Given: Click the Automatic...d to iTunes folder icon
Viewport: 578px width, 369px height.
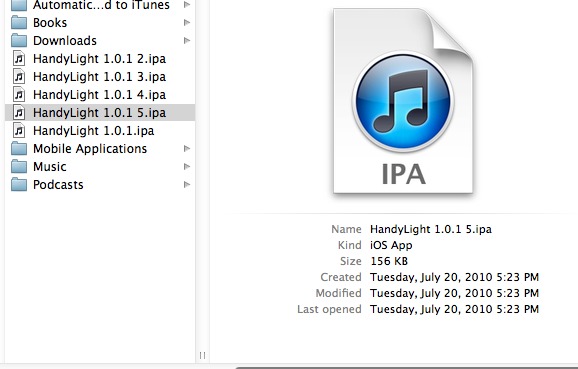Looking at the screenshot, I should point(19,5).
